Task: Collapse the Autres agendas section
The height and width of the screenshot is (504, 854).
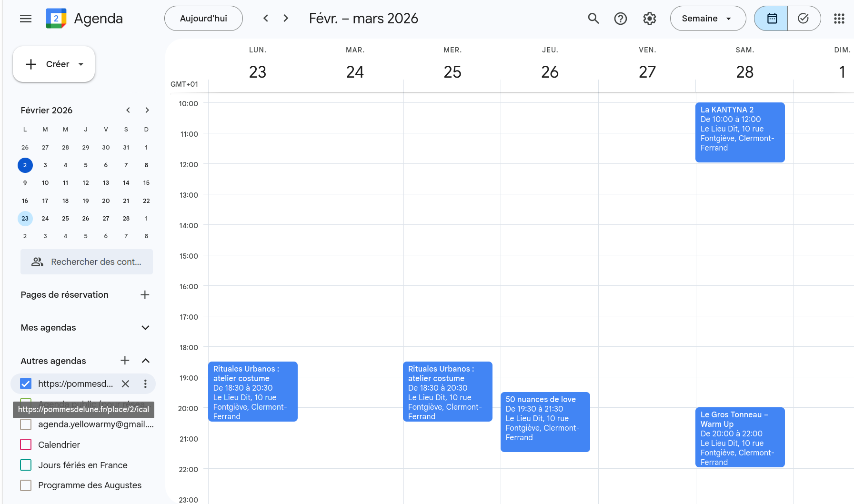Action: point(145,361)
